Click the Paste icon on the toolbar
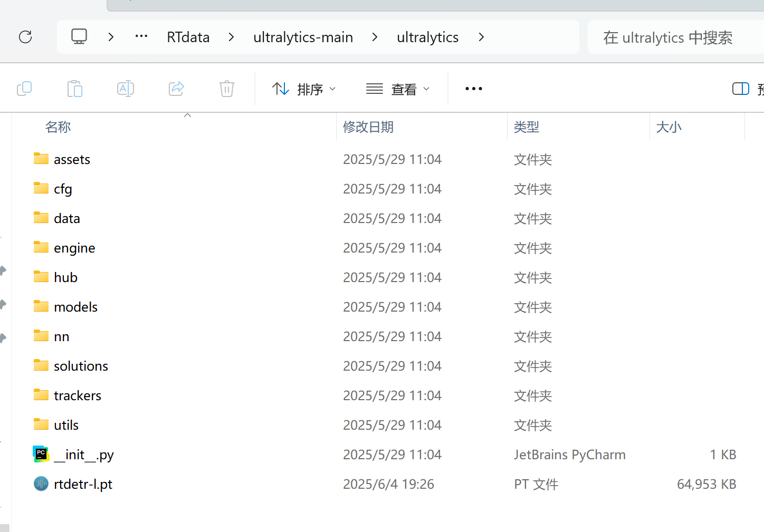The width and height of the screenshot is (764, 532). (75, 89)
